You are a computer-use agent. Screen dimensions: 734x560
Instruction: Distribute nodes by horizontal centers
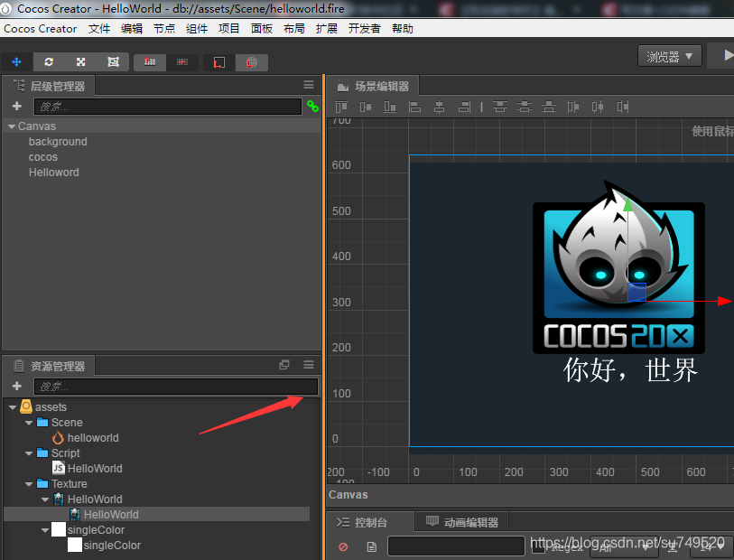(598, 107)
